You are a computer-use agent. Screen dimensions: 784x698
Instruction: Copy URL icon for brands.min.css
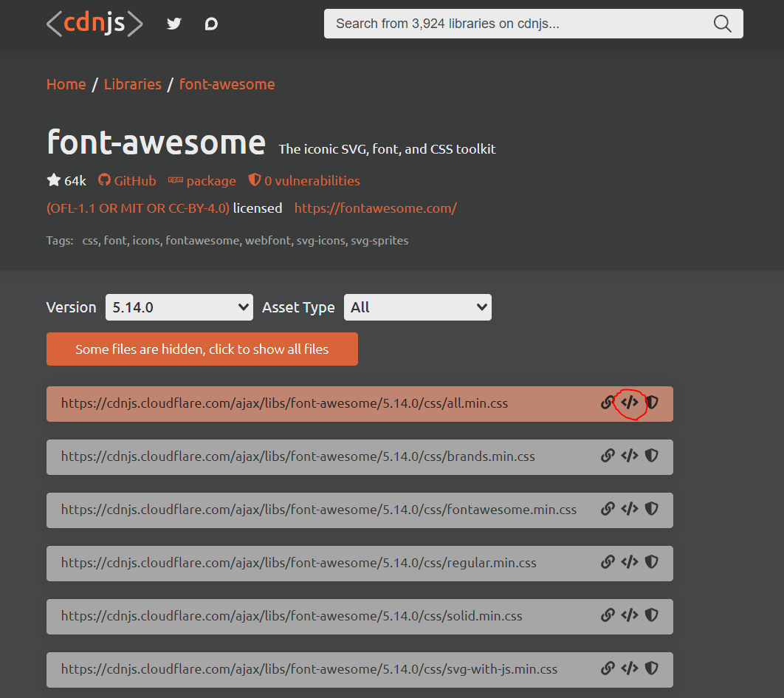[x=608, y=456]
